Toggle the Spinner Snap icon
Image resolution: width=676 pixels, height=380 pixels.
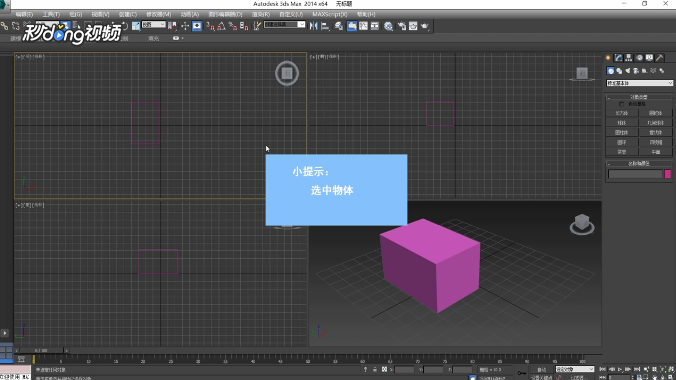point(244,26)
